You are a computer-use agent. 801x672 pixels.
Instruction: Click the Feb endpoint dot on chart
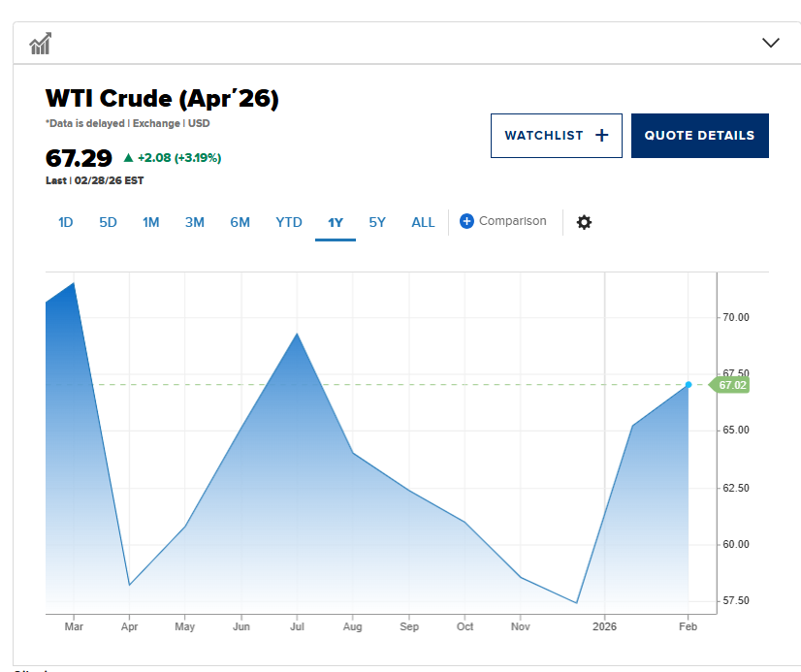tap(689, 385)
